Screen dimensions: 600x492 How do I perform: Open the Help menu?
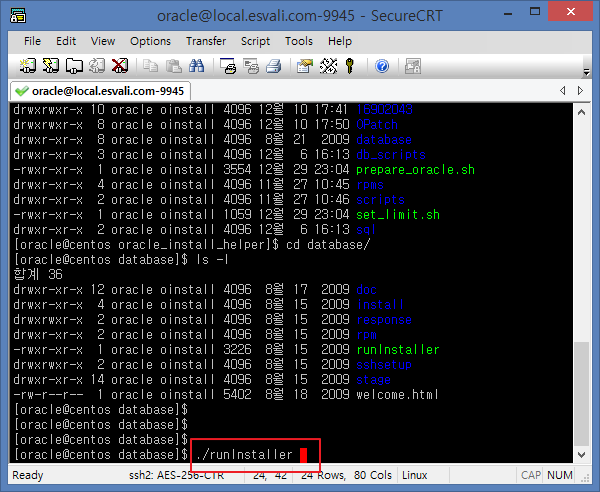(339, 41)
